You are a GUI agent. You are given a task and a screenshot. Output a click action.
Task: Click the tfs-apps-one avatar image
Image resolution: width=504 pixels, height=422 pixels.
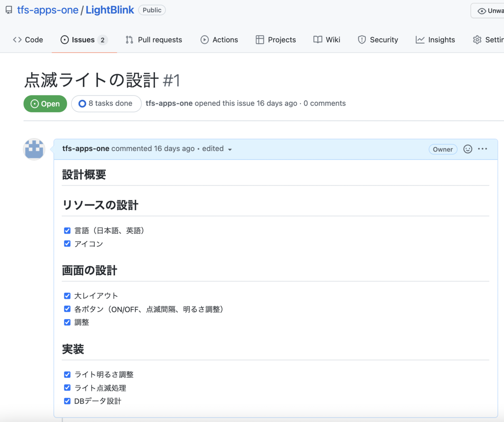pos(34,149)
